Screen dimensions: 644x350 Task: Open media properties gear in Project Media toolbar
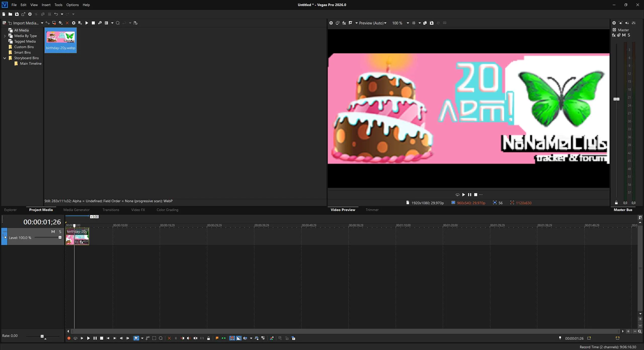coord(74,23)
